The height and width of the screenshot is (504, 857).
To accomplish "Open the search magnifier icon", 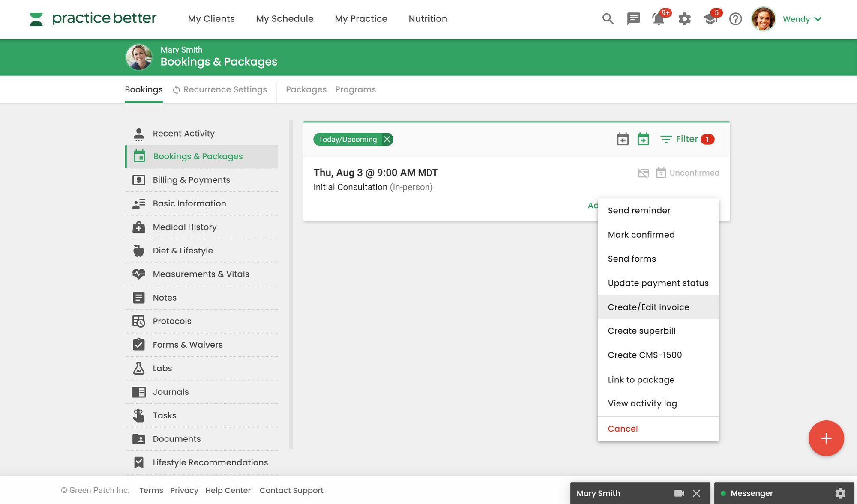I will (608, 19).
